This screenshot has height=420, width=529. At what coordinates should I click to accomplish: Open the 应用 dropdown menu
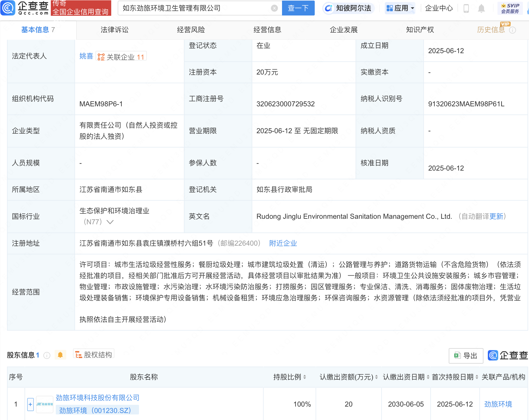(400, 8)
